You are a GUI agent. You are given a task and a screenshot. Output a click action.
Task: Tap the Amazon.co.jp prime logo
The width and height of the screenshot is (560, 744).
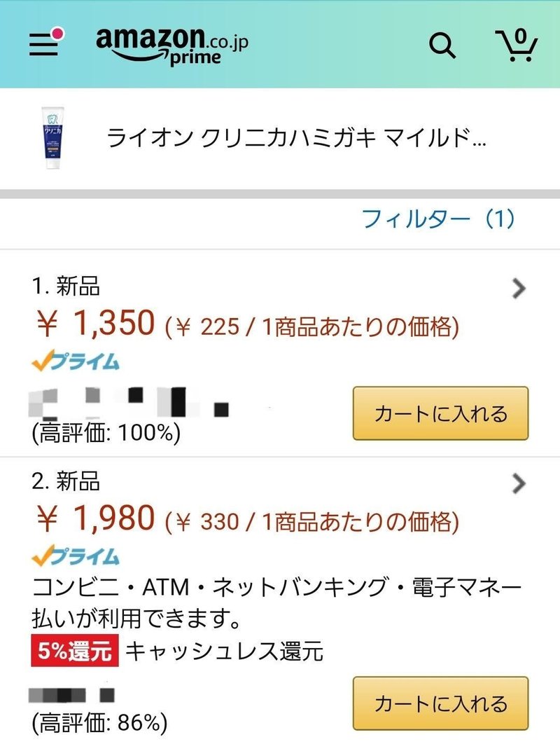[172, 46]
